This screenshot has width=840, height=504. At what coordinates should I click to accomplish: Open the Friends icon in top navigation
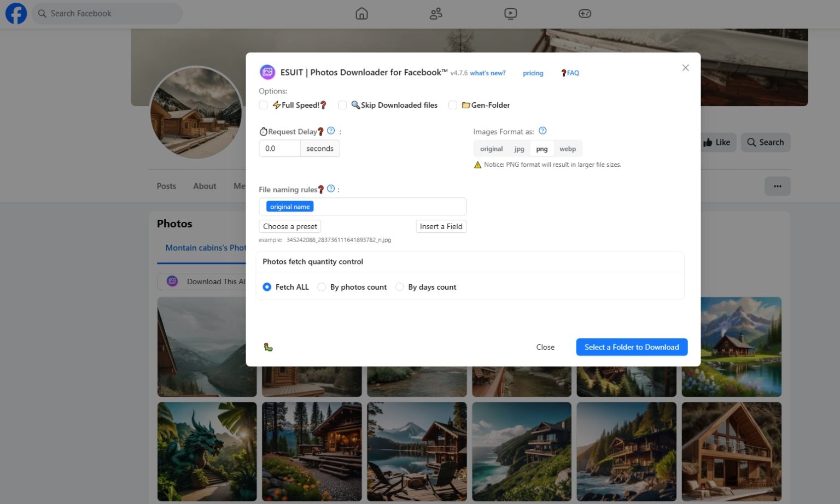coord(436,13)
